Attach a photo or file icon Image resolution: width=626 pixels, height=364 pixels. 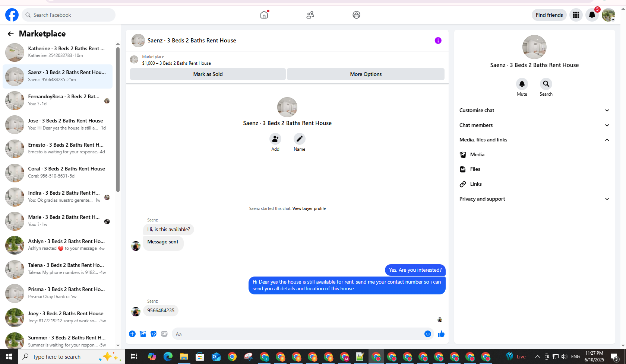(x=143, y=334)
